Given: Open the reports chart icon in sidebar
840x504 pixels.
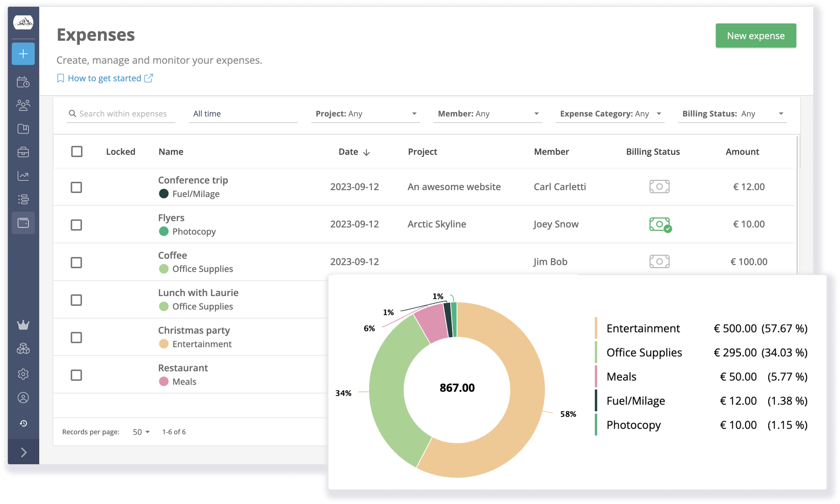Looking at the screenshot, I should click(23, 176).
